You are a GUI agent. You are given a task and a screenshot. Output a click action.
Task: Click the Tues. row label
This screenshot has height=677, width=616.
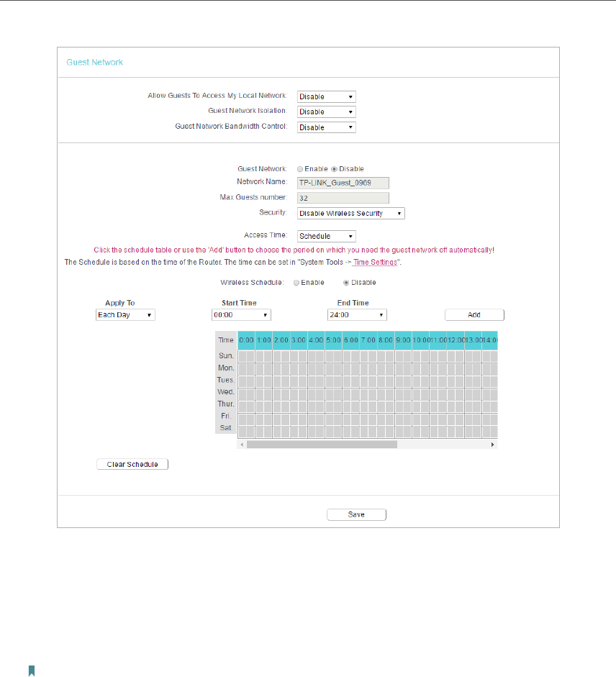pos(226,380)
